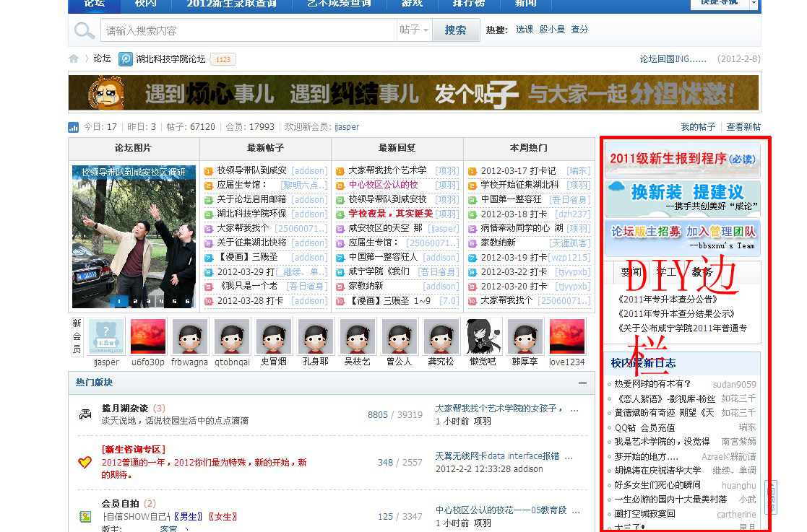Open 史冒烟 member avatar

(x=274, y=336)
